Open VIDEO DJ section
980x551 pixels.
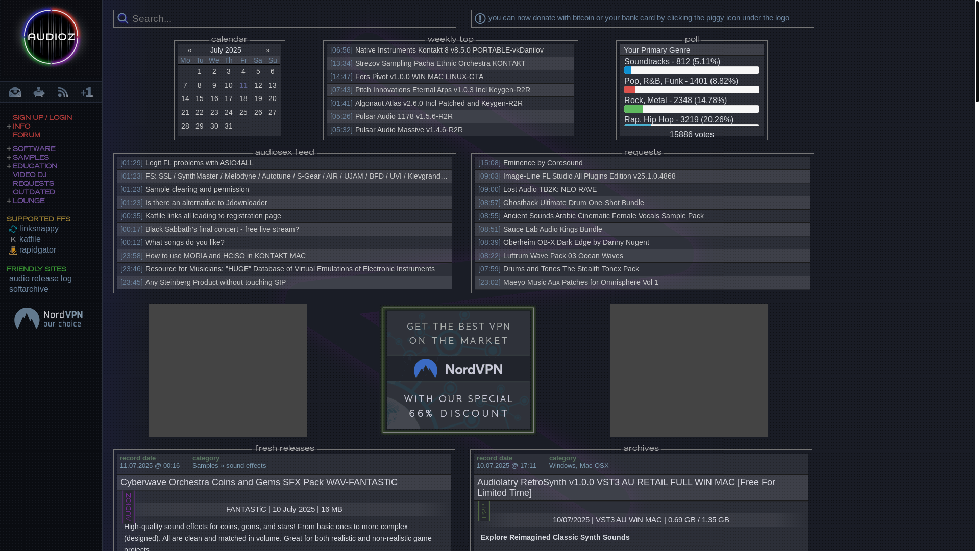30,175
